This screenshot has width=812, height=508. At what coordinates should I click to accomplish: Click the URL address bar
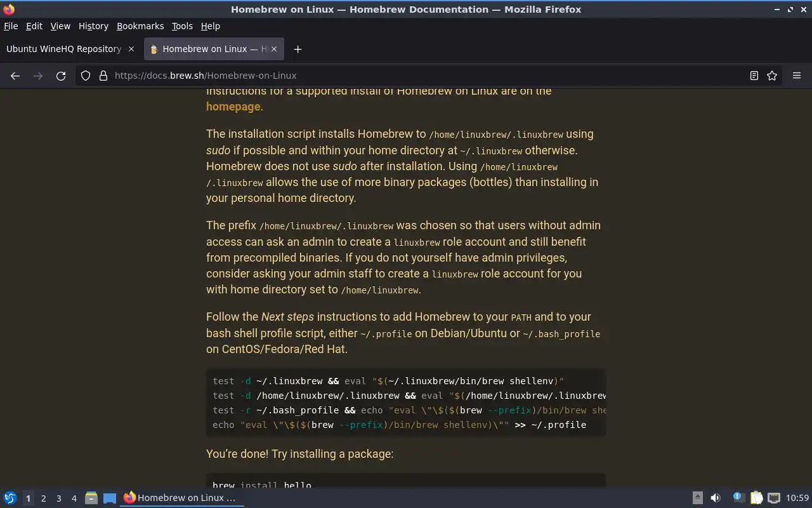pos(428,76)
